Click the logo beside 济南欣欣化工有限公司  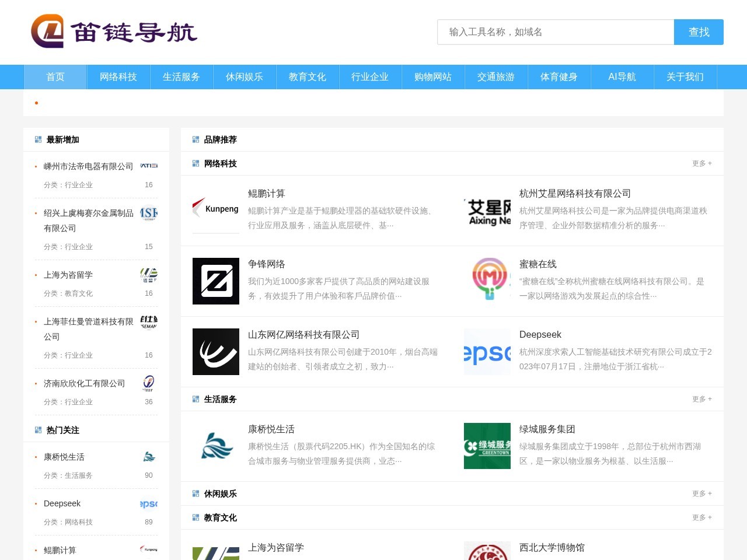(x=149, y=383)
